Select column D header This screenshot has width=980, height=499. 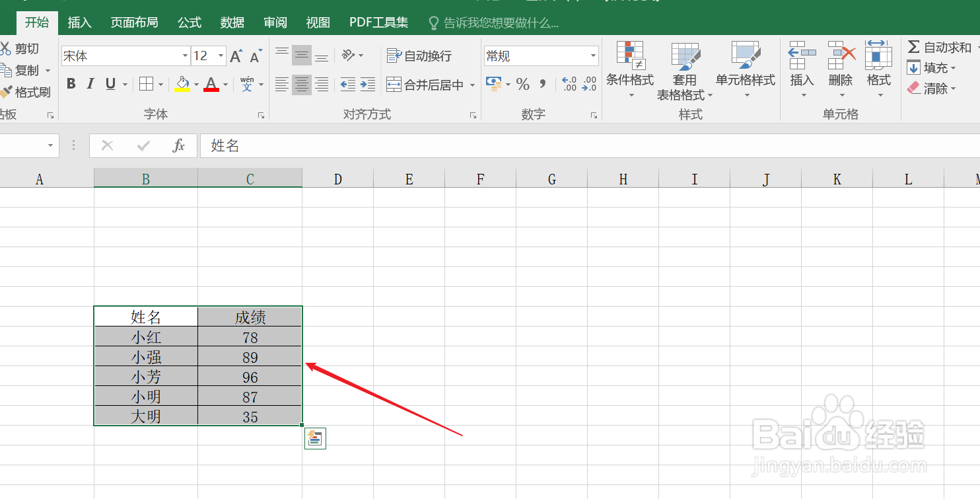point(338,179)
